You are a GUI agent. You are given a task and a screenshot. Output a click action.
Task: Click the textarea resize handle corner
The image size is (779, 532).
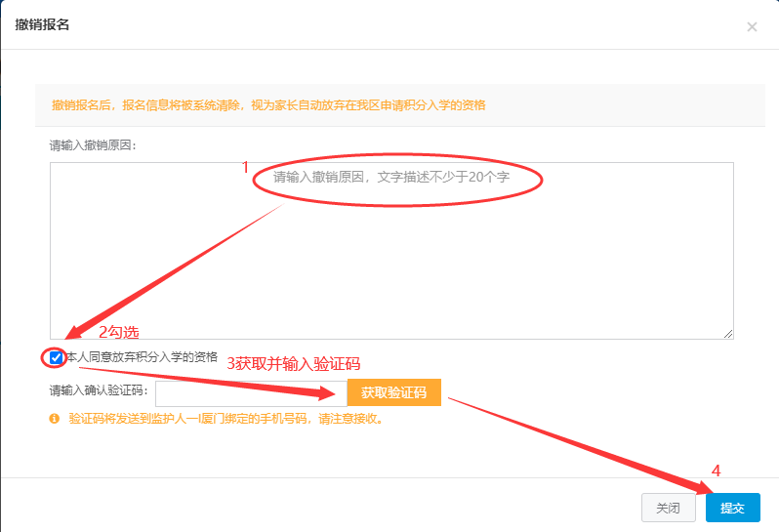pos(727,334)
